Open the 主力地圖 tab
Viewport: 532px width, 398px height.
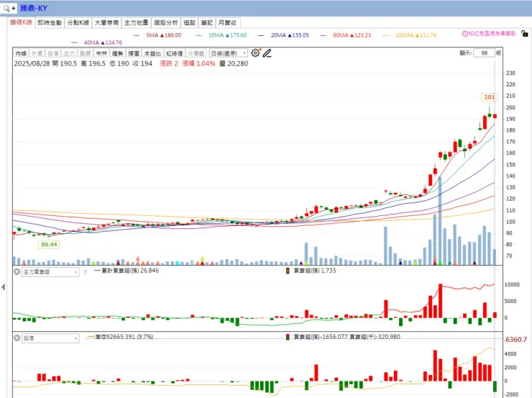(x=136, y=23)
